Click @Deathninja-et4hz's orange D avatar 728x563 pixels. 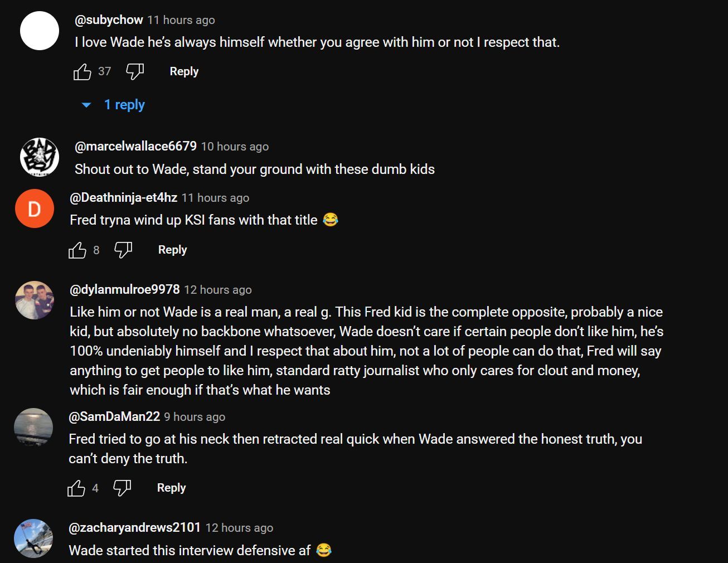click(34, 209)
